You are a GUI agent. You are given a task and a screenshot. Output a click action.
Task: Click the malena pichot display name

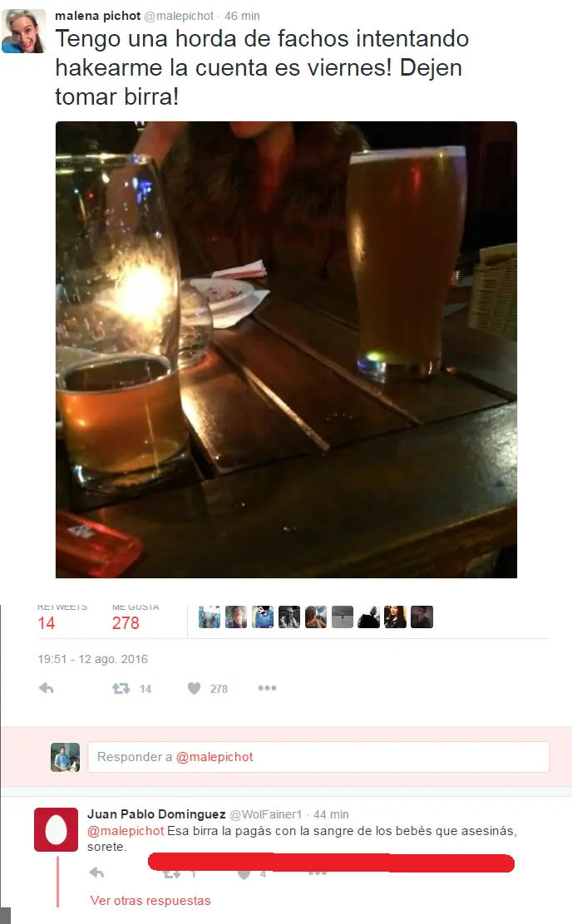click(98, 16)
